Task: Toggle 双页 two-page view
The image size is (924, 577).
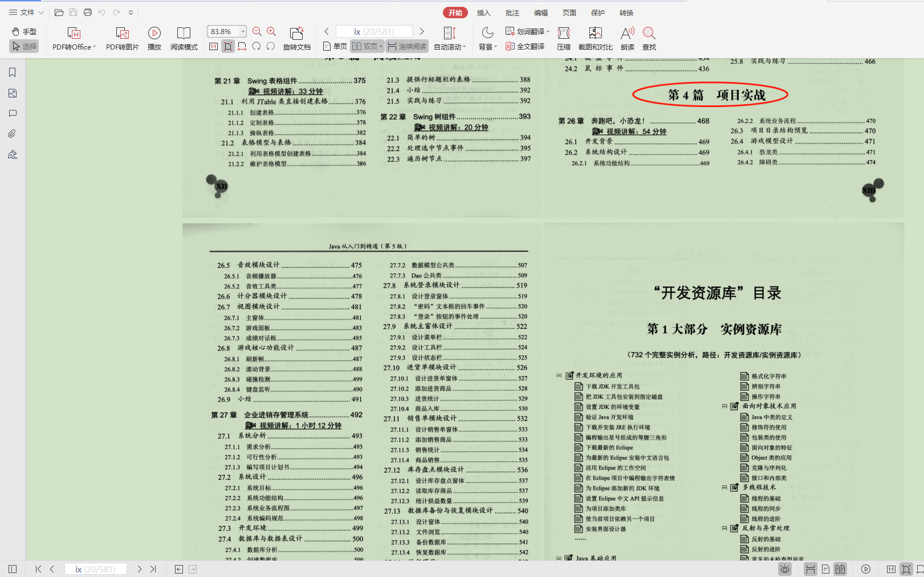Action: coord(365,46)
